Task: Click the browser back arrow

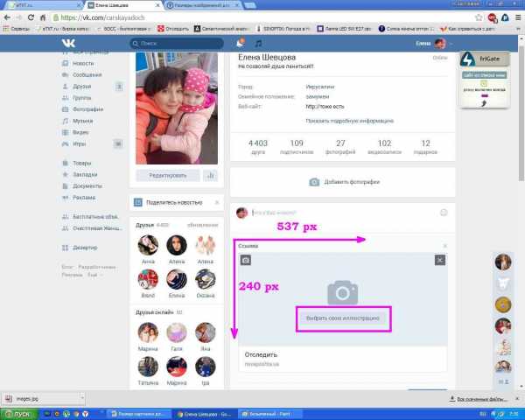Action: click(x=7, y=17)
